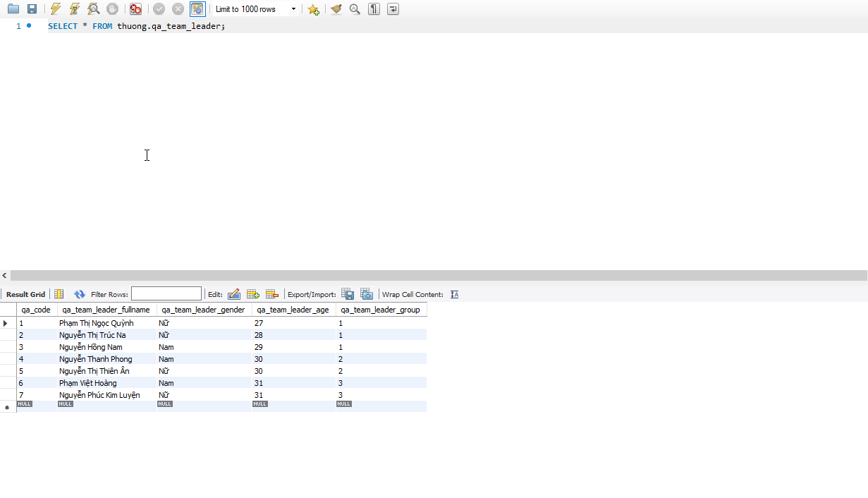Export recordset to an external file
This screenshot has height=498, width=868.
click(x=348, y=294)
